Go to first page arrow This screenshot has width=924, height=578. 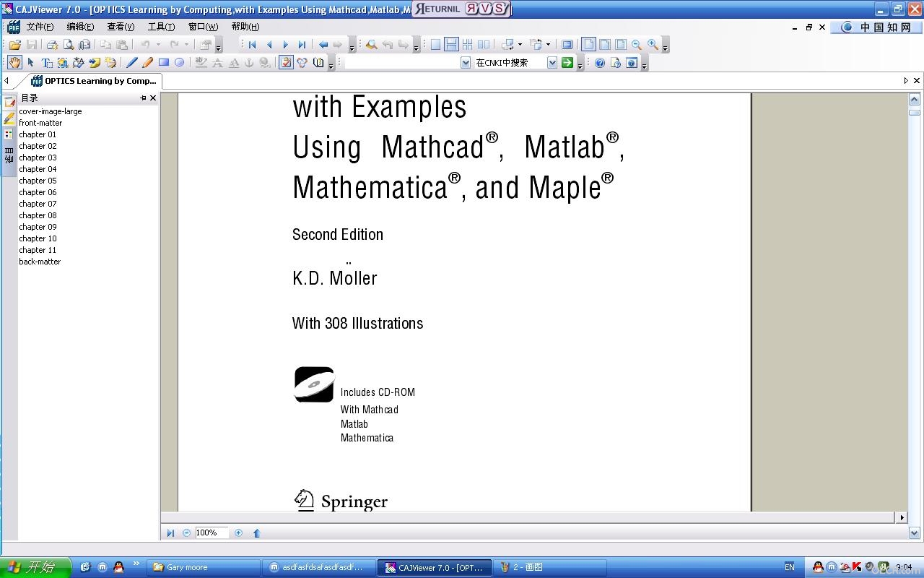[252, 45]
